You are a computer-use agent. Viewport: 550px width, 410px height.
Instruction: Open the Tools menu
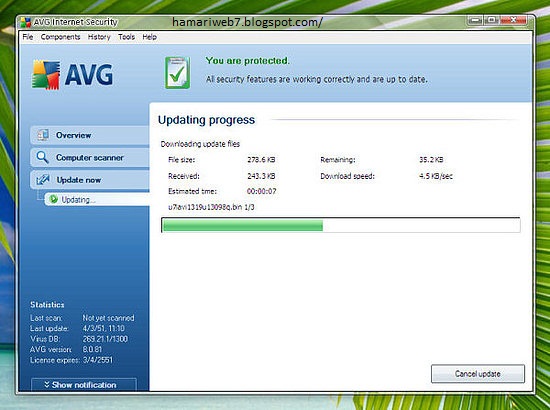(126, 37)
